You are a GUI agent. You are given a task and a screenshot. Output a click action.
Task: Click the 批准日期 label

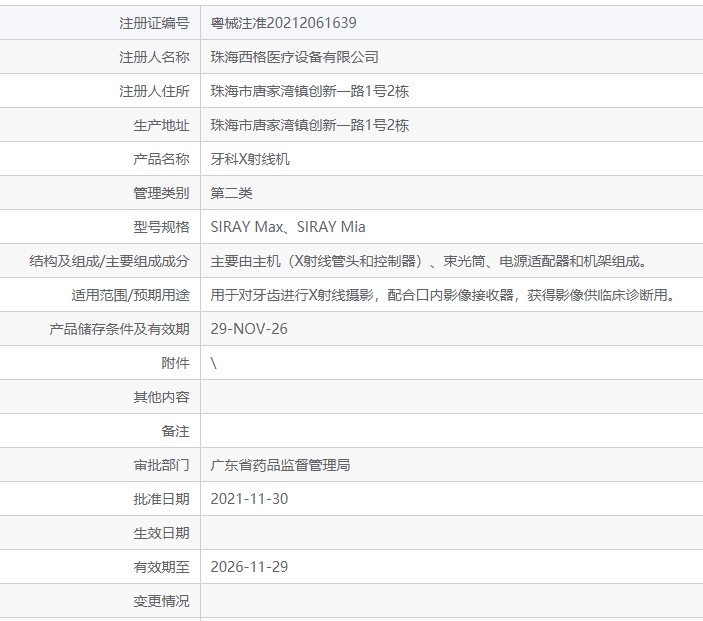161,499
